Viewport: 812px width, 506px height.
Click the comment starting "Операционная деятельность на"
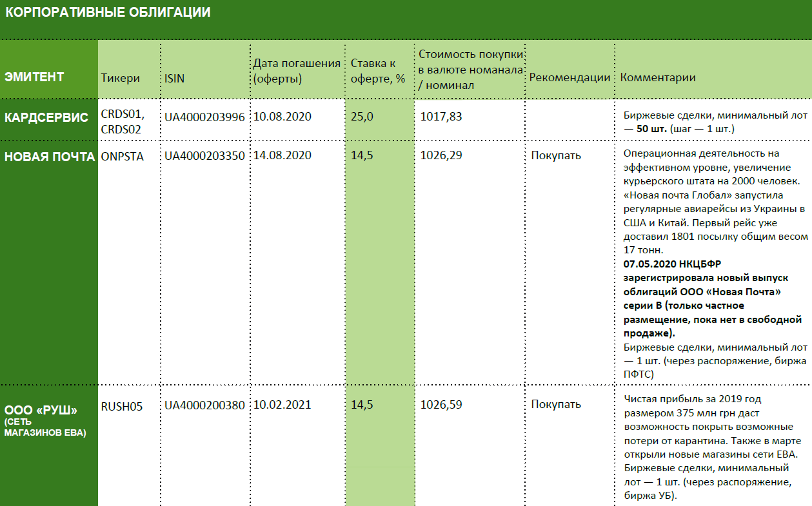(x=715, y=202)
